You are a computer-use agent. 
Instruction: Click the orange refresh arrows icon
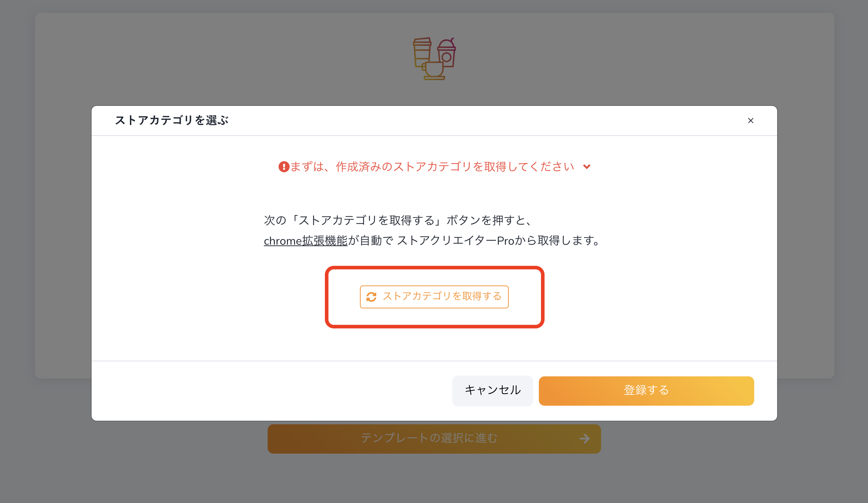[371, 297]
